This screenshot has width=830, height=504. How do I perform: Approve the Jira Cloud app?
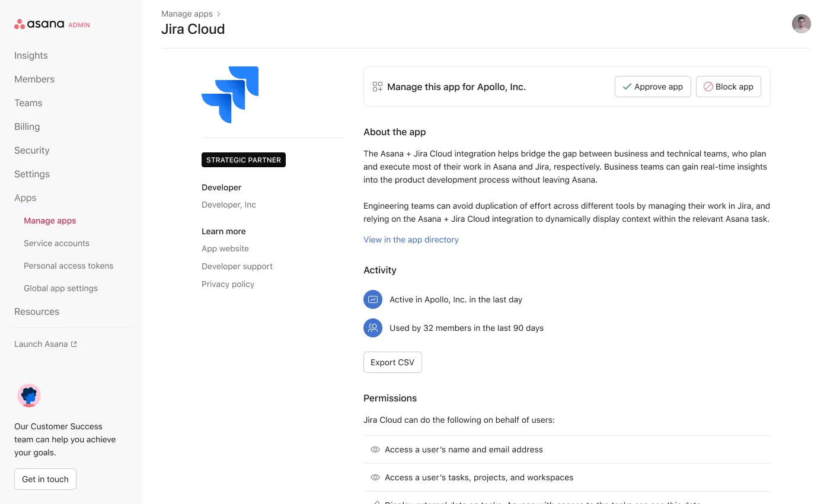point(652,87)
